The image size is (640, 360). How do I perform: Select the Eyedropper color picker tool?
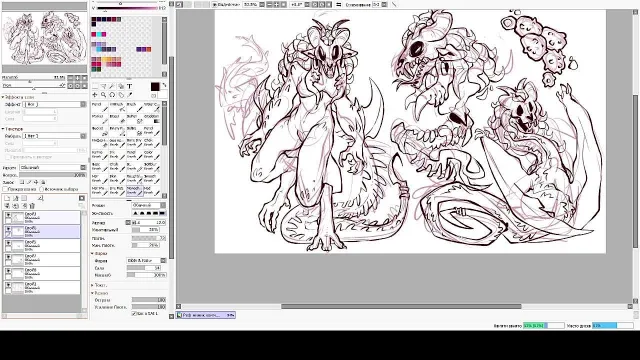tap(129, 95)
